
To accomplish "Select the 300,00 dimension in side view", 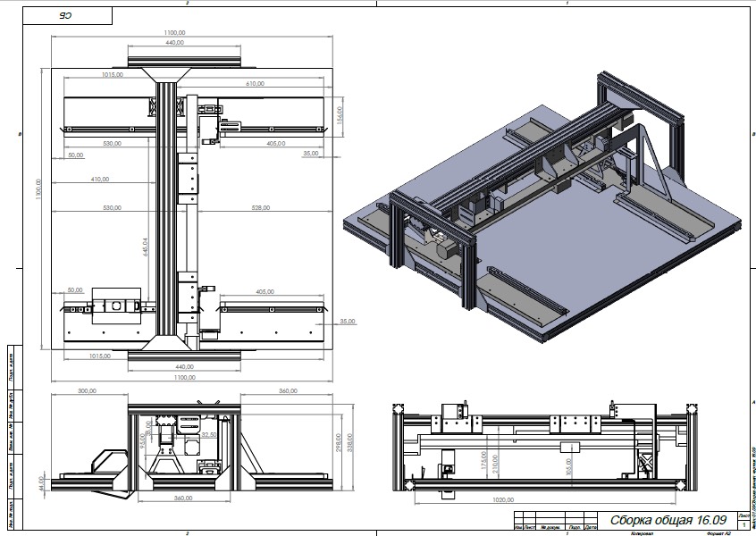I will [87, 391].
